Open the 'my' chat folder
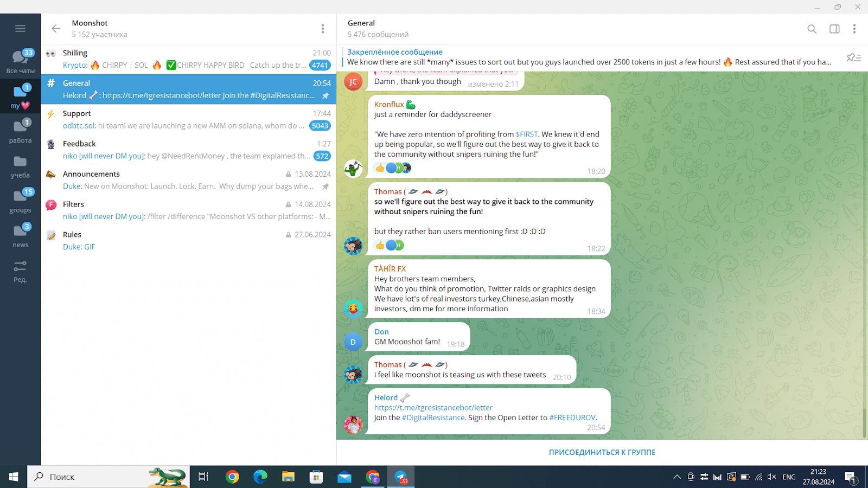868x488 pixels. (20, 97)
